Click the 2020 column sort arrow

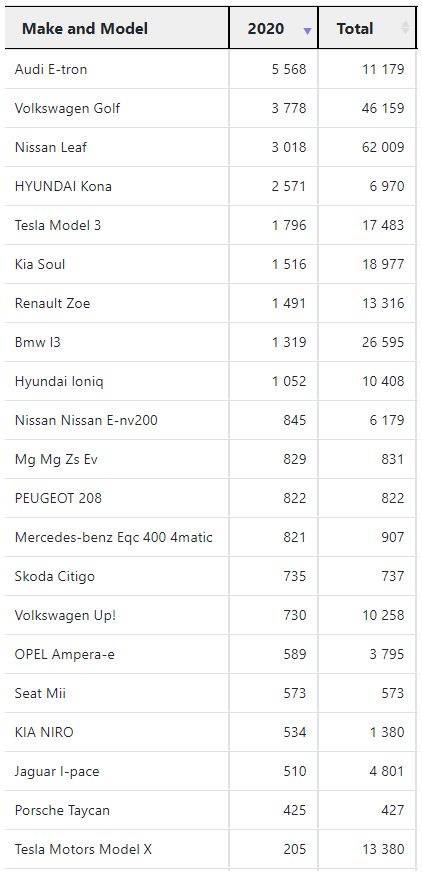(307, 31)
